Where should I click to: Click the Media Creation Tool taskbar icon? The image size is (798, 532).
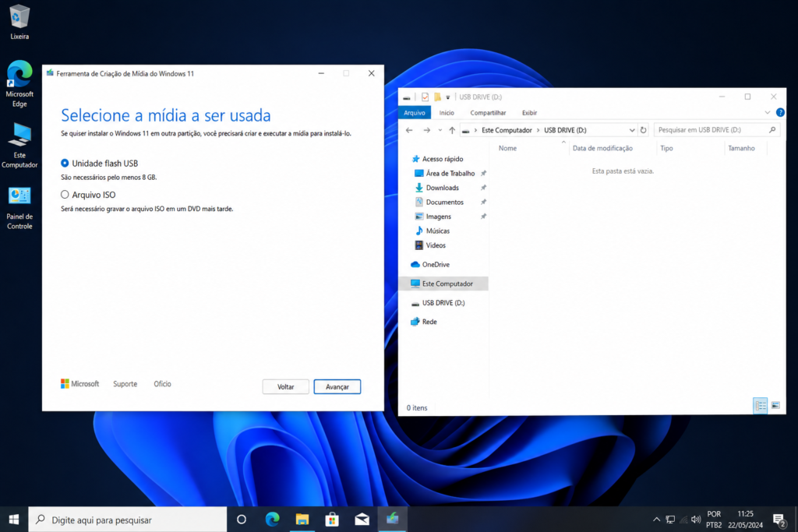[x=393, y=520]
